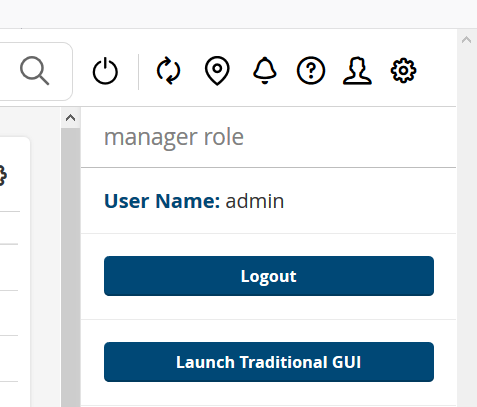This screenshot has height=407, width=477.
Task: Click the Launch Traditional GUI button
Action: (x=269, y=362)
